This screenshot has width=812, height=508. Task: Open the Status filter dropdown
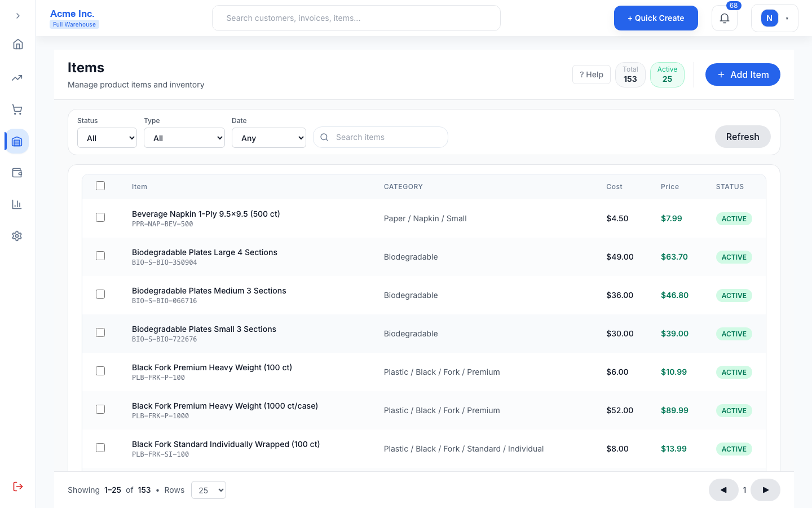point(107,138)
